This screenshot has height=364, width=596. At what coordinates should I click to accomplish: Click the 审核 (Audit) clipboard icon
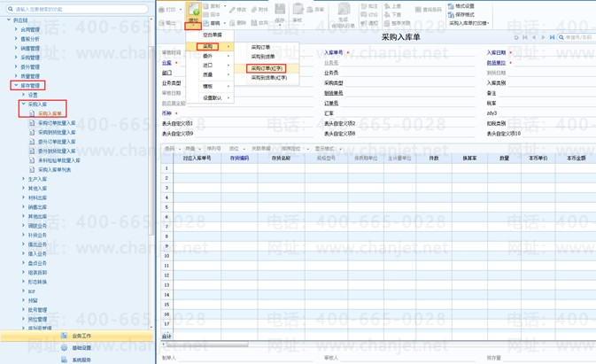(298, 9)
